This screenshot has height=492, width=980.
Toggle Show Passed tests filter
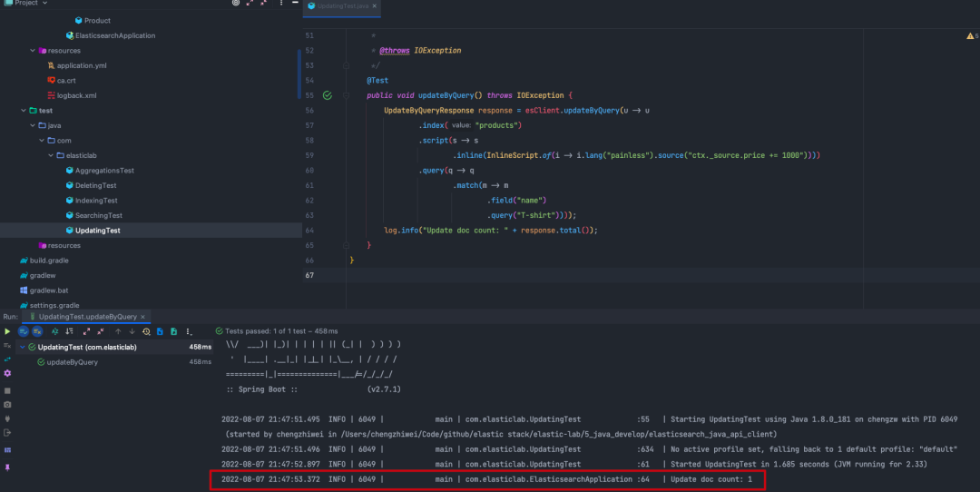click(24, 331)
